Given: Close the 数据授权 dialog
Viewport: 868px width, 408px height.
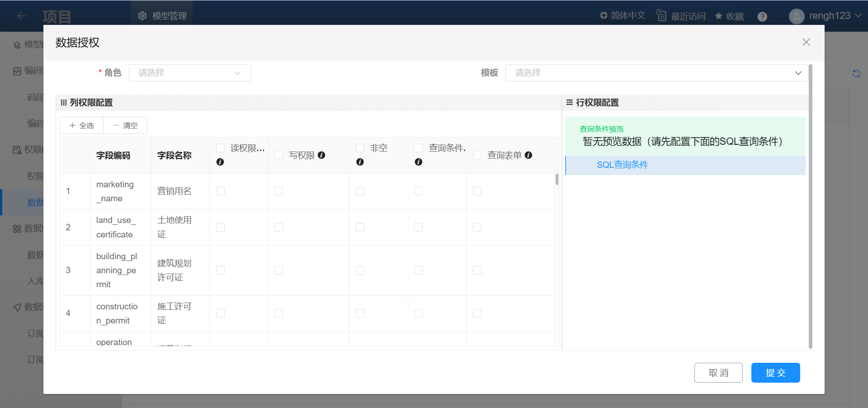Looking at the screenshot, I should pyautogui.click(x=806, y=42).
